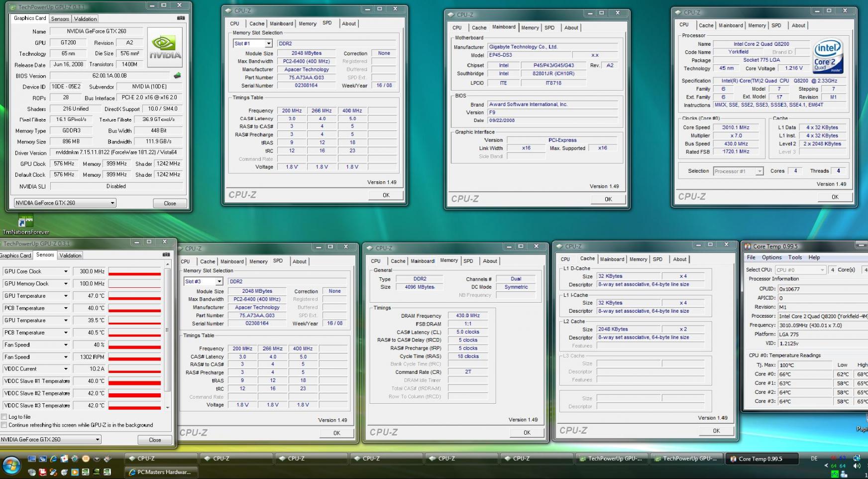Open the Processor #1 selection dropdown
The image size is (868, 479).
tap(759, 171)
